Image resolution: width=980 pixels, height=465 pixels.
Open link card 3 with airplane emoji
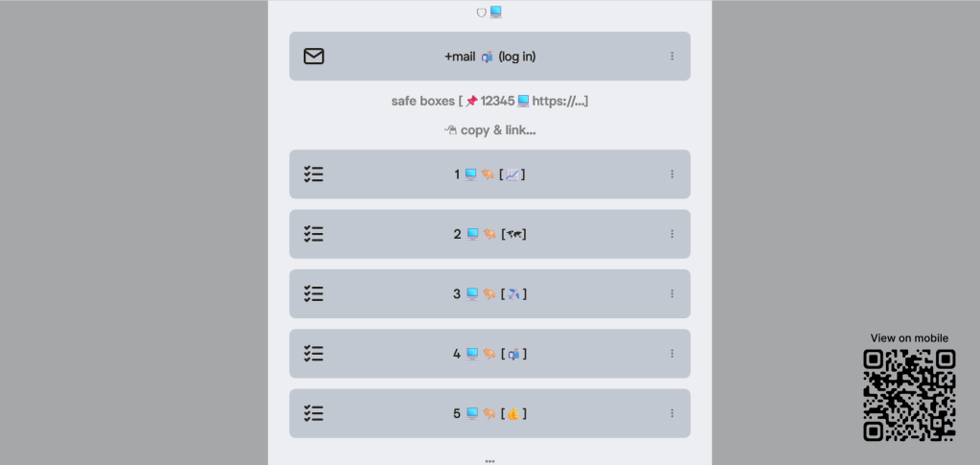490,294
